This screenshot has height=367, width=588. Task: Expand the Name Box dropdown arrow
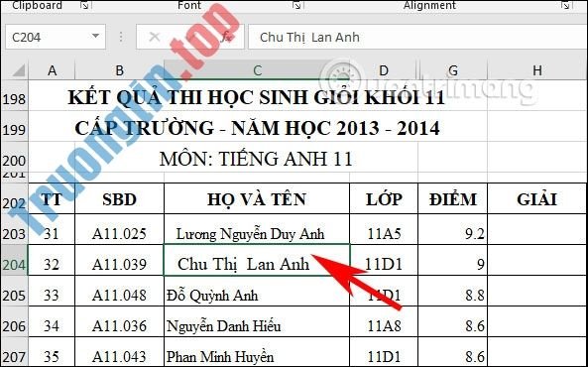[x=95, y=37]
